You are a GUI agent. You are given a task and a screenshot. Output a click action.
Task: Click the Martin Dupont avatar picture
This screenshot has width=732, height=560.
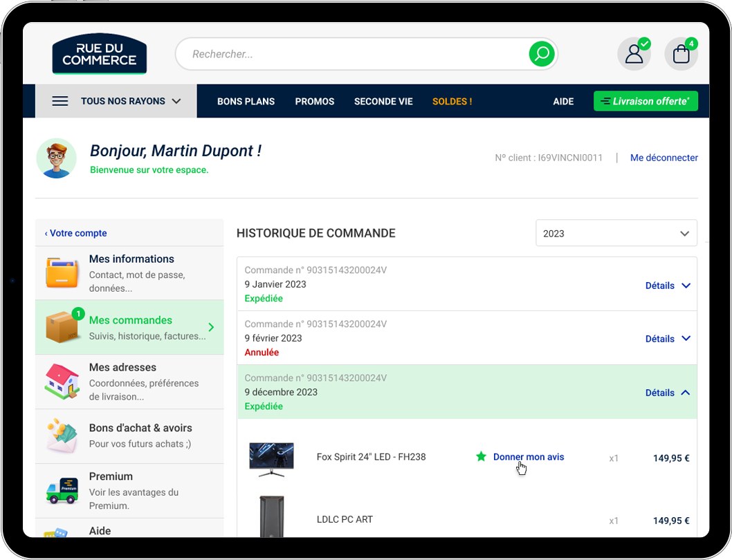tap(56, 158)
